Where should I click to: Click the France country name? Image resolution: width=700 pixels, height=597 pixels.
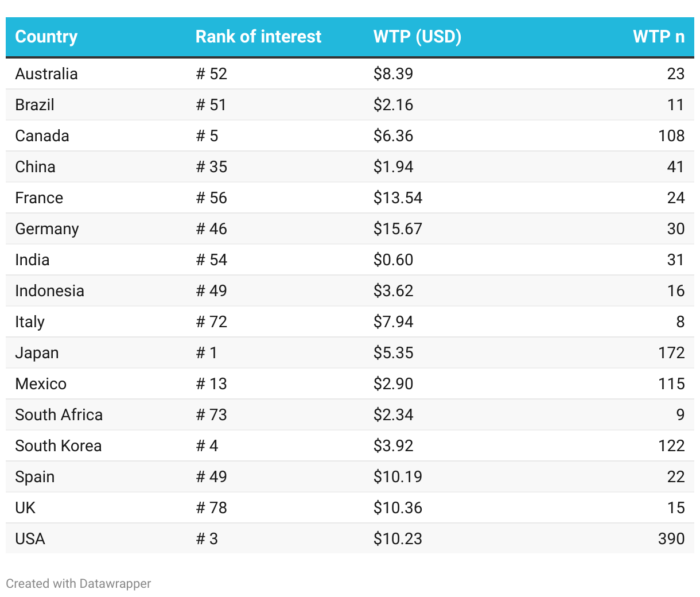click(39, 198)
